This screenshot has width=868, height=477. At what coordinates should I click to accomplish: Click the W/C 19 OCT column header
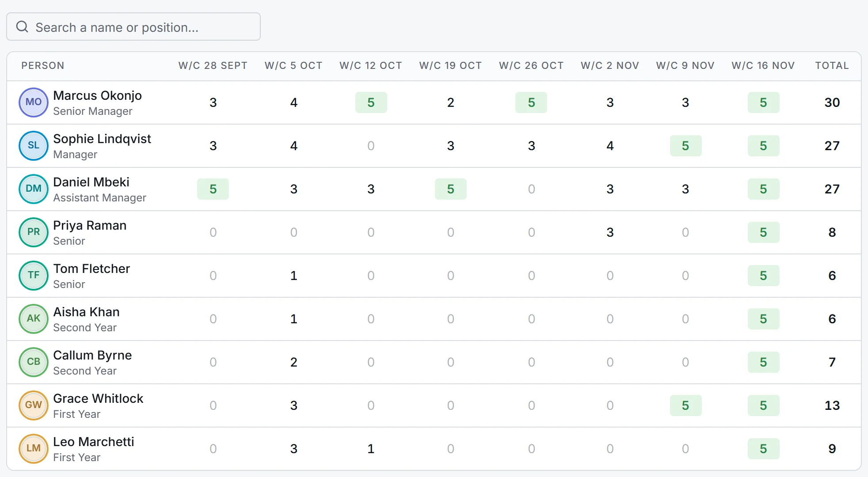tap(451, 66)
